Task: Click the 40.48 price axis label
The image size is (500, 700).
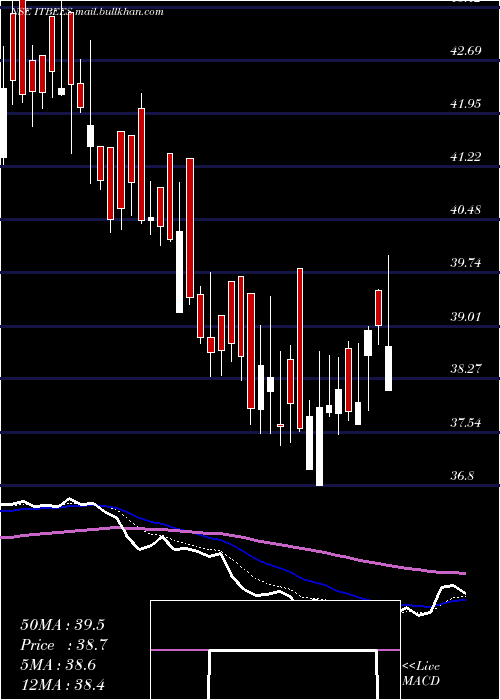Action: tap(466, 209)
